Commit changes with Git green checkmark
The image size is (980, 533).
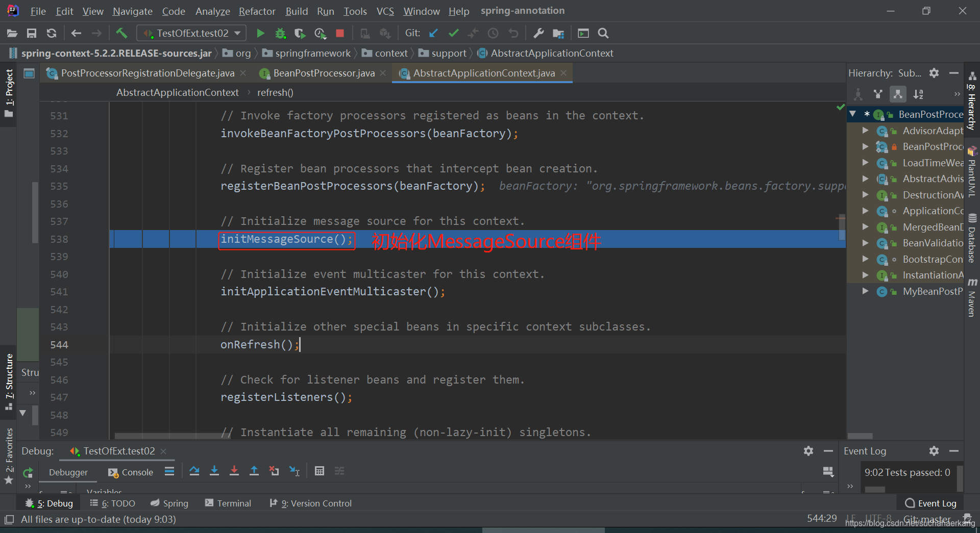click(x=453, y=33)
